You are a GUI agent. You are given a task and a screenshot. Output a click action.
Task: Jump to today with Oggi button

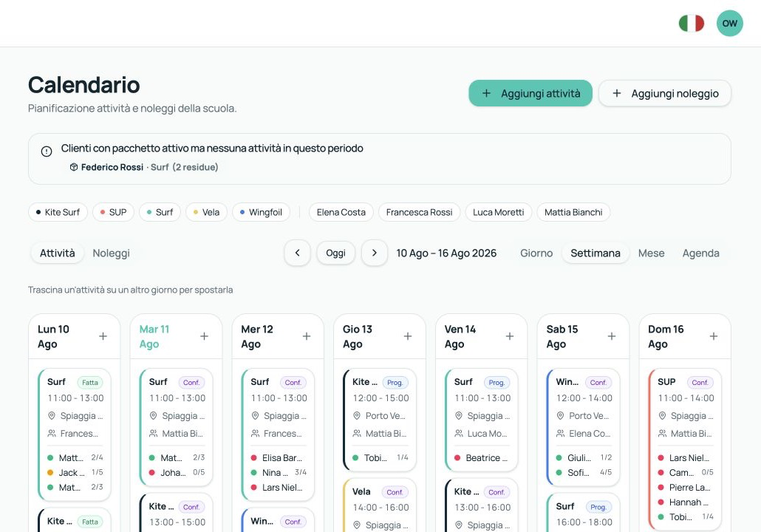click(x=335, y=253)
